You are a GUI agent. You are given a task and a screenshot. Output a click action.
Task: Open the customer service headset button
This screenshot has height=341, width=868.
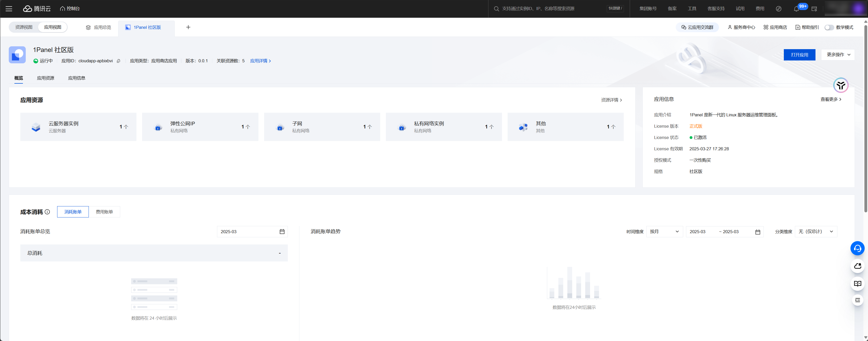click(857, 248)
